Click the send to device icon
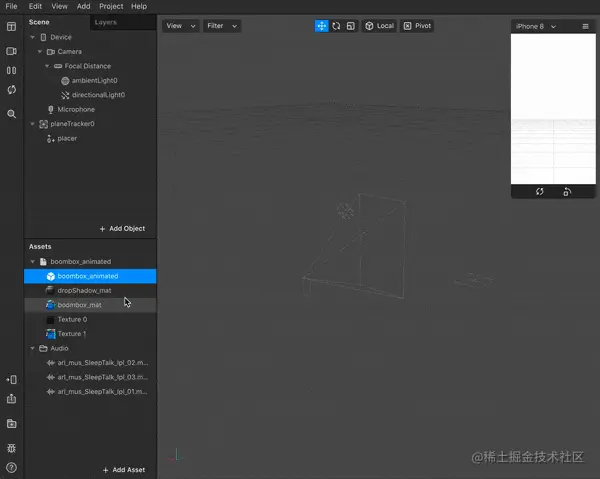 point(11,380)
